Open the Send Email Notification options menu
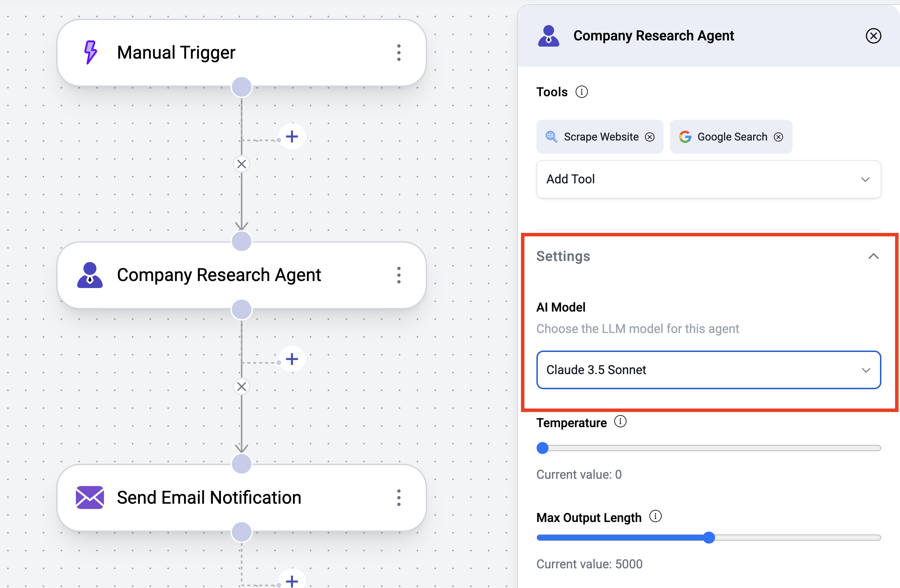 coord(399,498)
